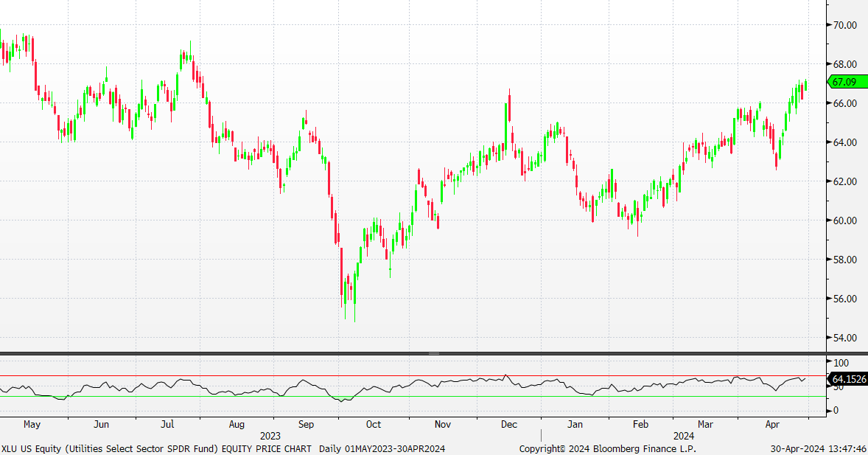Click the Feb label on date axis
868x455 pixels.
(x=640, y=425)
